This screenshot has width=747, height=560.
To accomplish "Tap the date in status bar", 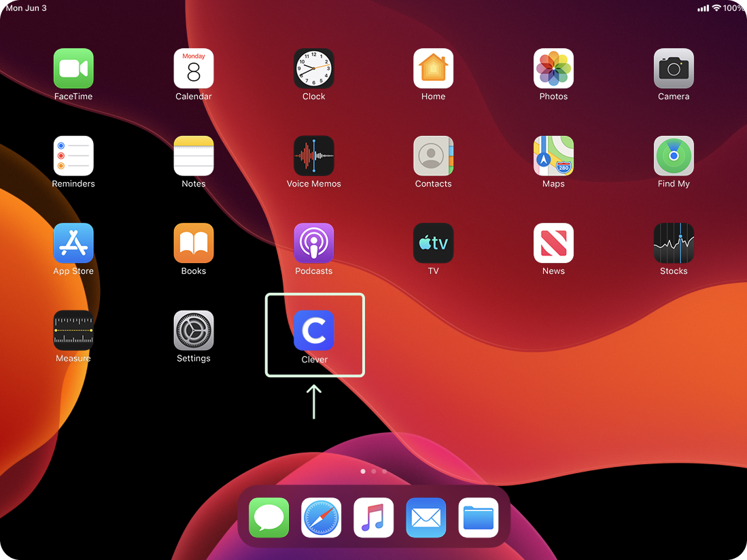I will pyautogui.click(x=27, y=8).
